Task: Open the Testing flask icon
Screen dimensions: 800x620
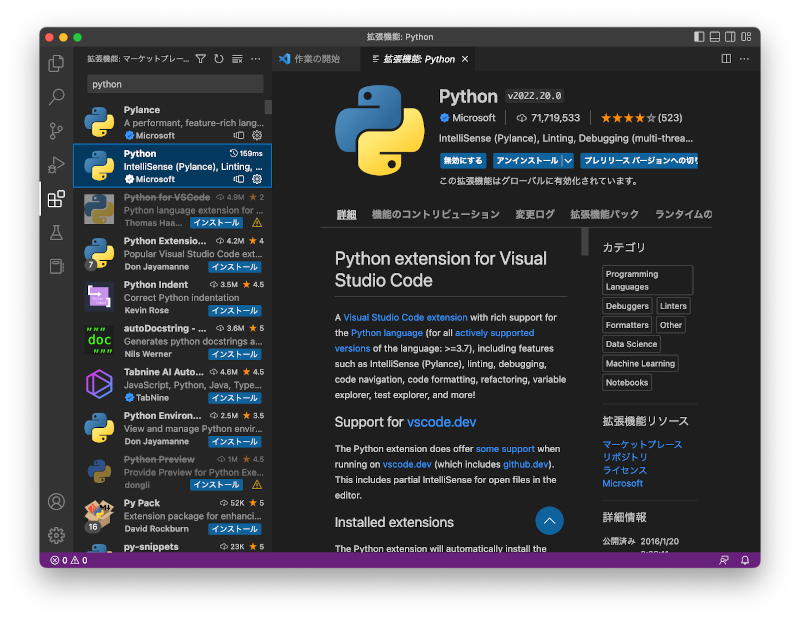Action: click(x=56, y=232)
